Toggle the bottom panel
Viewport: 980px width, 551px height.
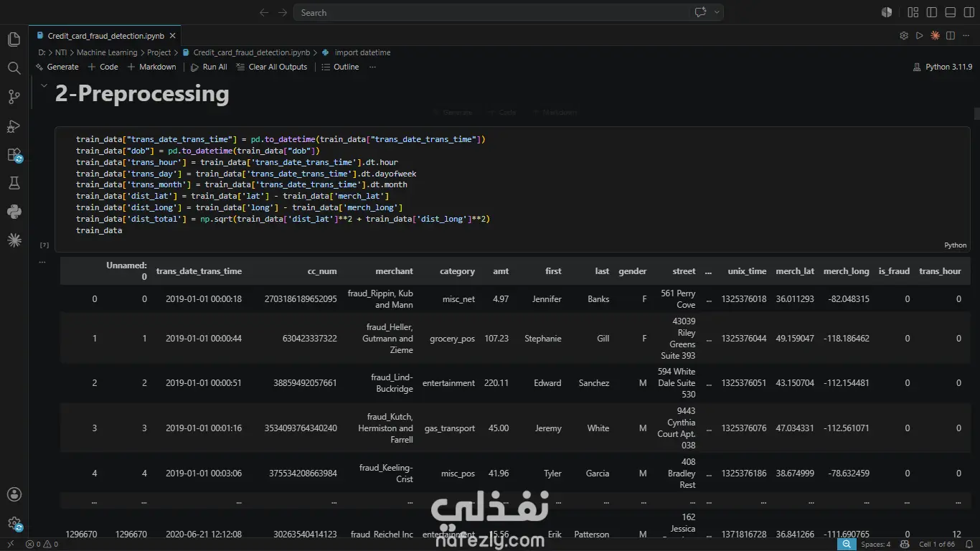click(950, 12)
